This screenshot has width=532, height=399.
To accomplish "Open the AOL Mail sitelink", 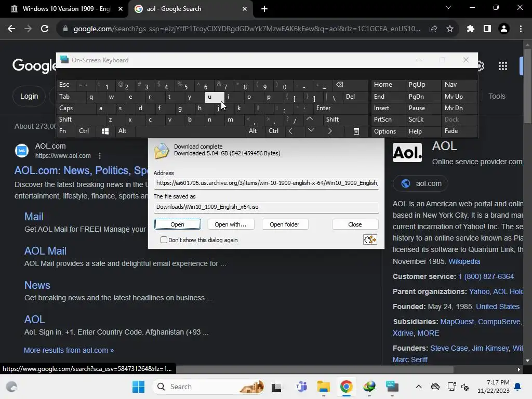I will 46,251.
